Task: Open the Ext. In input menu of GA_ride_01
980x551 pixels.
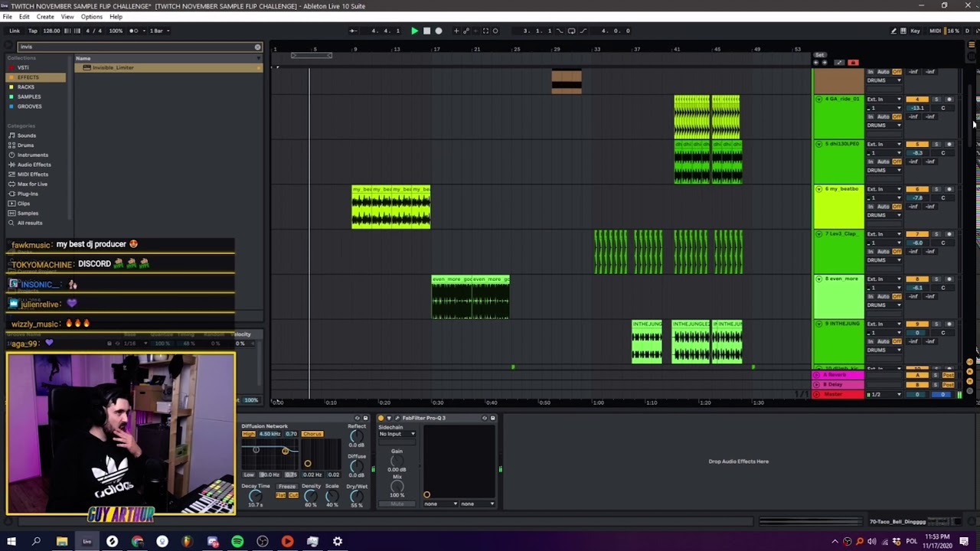Action: [884, 99]
